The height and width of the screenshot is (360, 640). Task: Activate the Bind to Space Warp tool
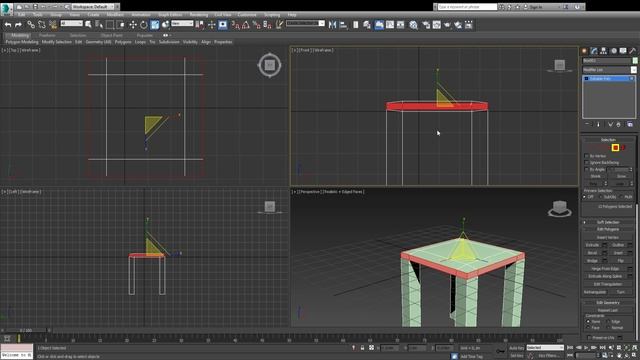[53, 25]
